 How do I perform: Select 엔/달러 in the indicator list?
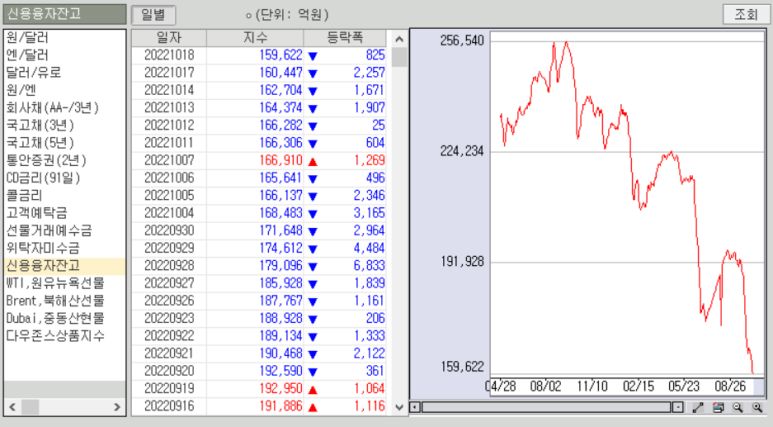[64, 55]
